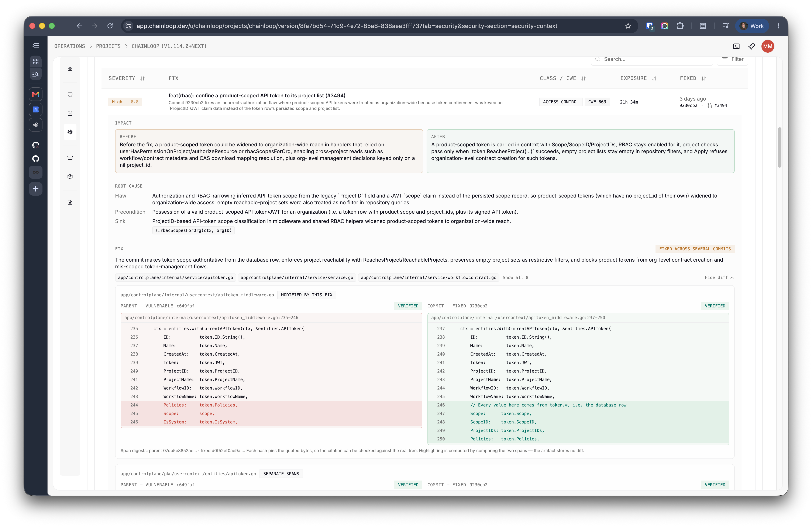Sort the table by Severity

coord(127,78)
